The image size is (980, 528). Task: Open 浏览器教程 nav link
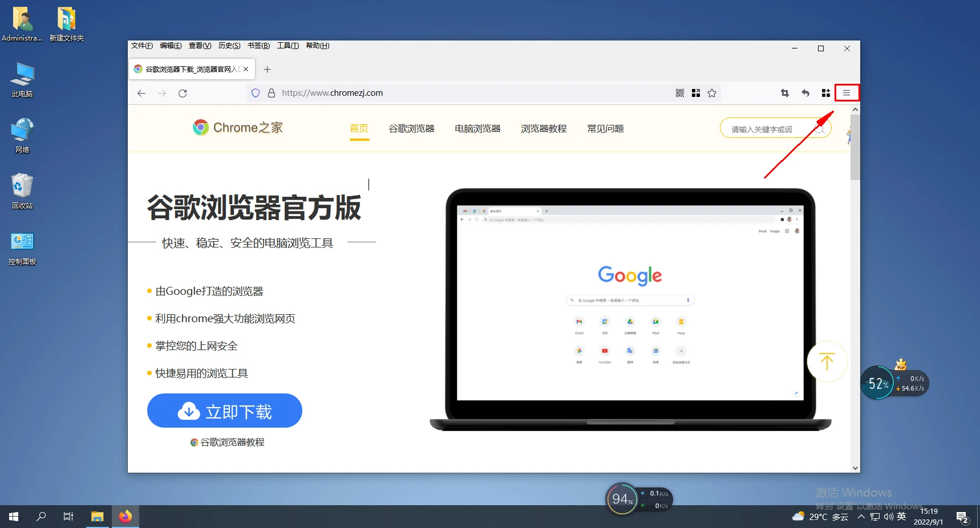point(544,129)
